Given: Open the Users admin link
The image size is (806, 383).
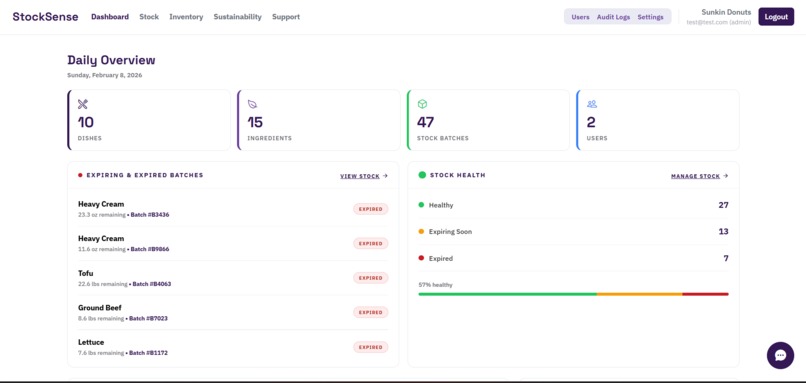Looking at the screenshot, I should point(580,17).
